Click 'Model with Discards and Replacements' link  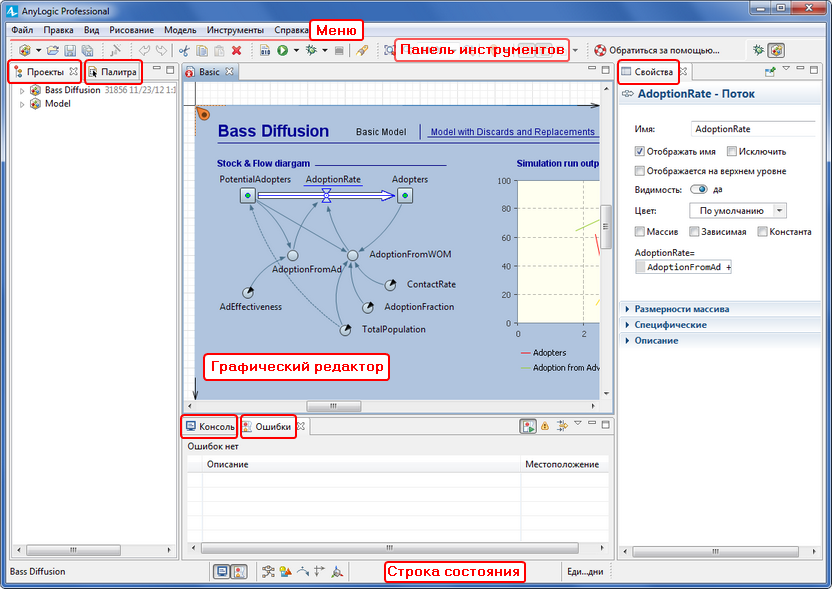tap(513, 132)
